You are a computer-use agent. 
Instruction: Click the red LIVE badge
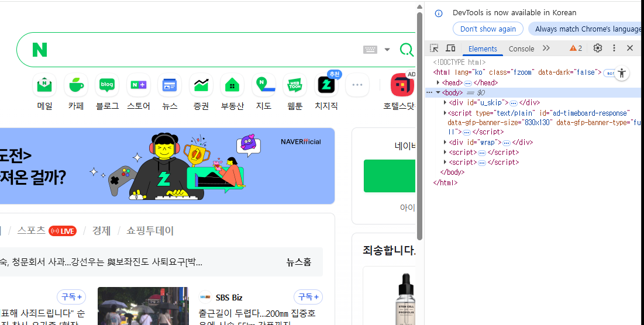pos(63,231)
